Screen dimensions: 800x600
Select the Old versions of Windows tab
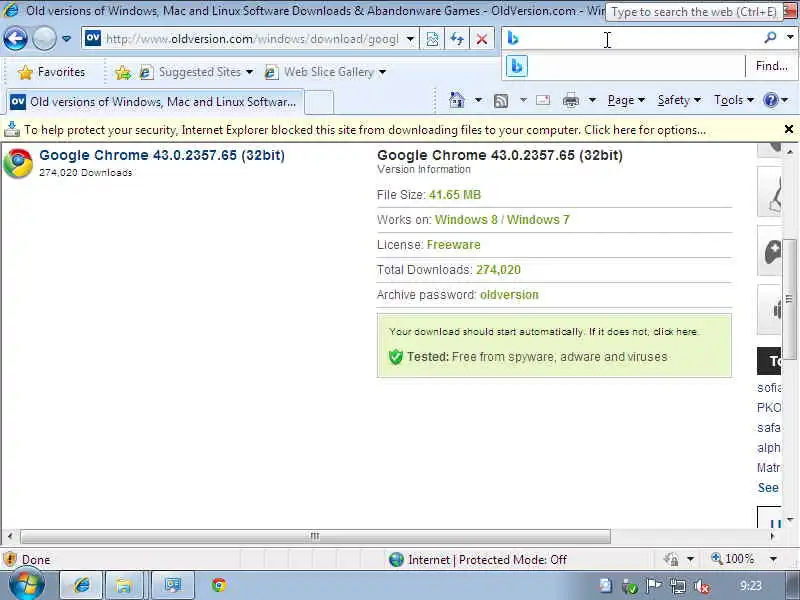pos(154,102)
